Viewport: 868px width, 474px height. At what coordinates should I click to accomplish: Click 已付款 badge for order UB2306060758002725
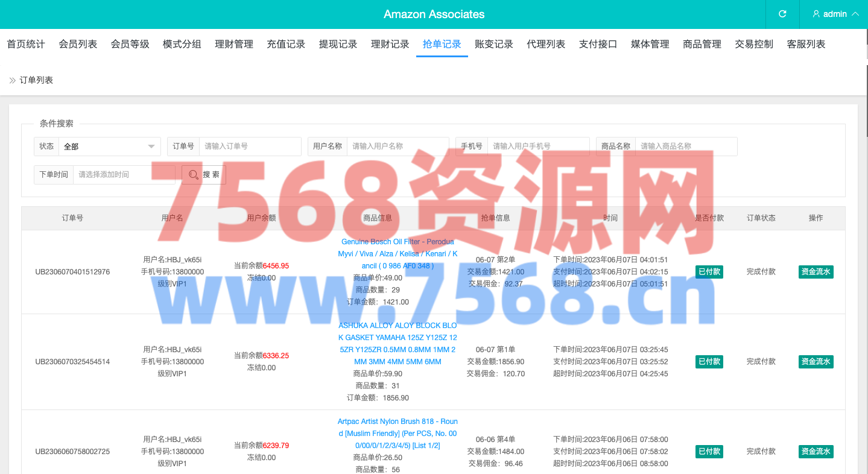[709, 452]
